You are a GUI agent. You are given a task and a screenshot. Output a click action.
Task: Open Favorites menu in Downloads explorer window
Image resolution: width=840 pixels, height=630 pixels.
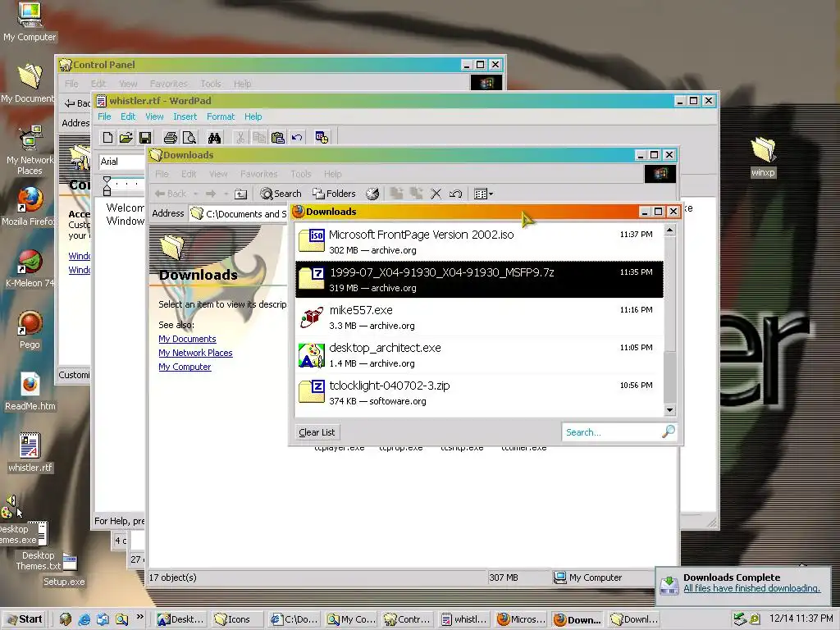coord(258,174)
